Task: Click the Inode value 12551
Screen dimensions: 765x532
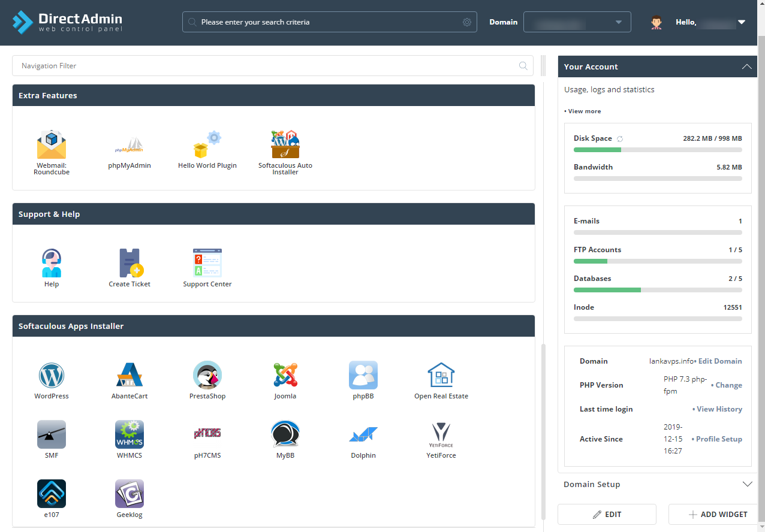Action: pyautogui.click(x=733, y=307)
